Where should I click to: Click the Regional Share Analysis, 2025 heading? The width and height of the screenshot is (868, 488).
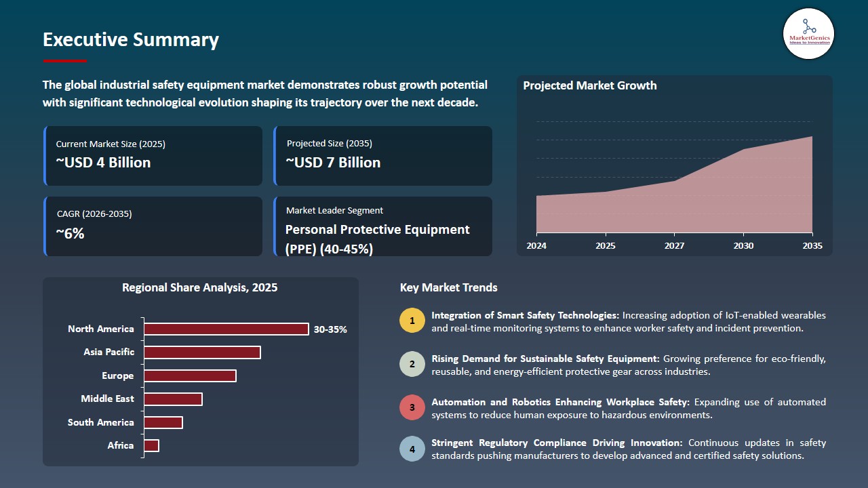199,287
